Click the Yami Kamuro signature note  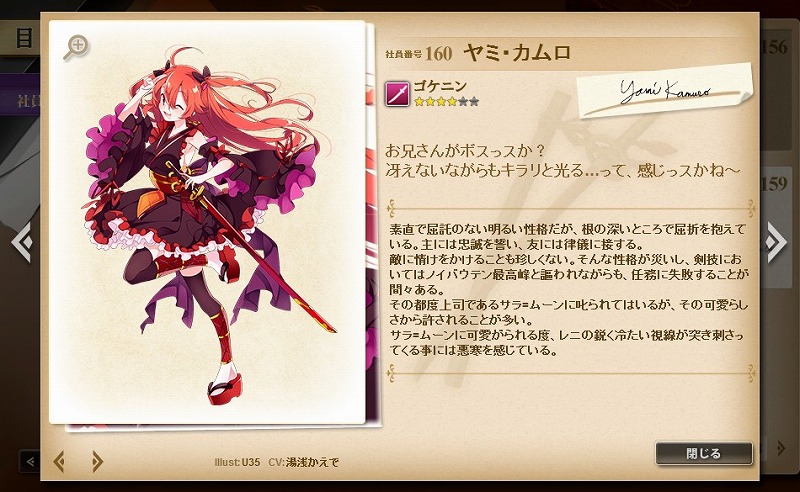tap(665, 91)
